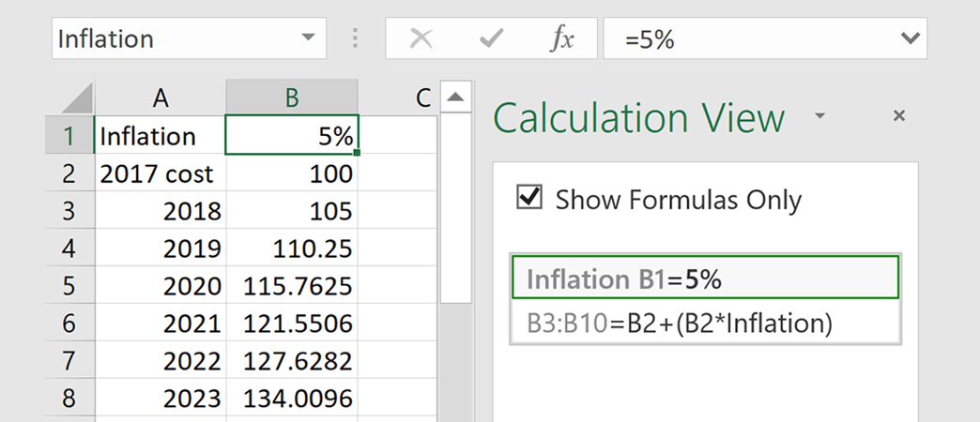980x422 pixels.
Task: Uncheck Show Formulas Only checkbox
Action: 529,198
